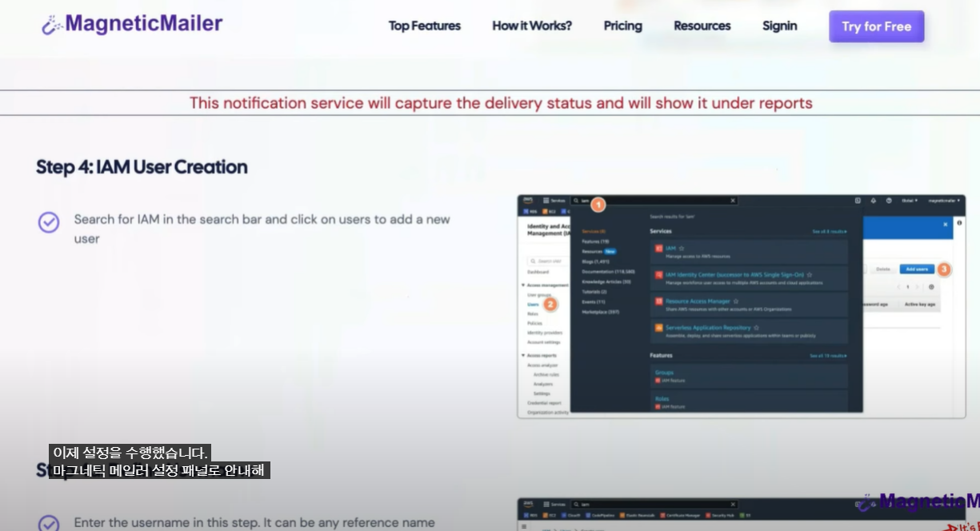Click the Active key age column header

point(920,304)
